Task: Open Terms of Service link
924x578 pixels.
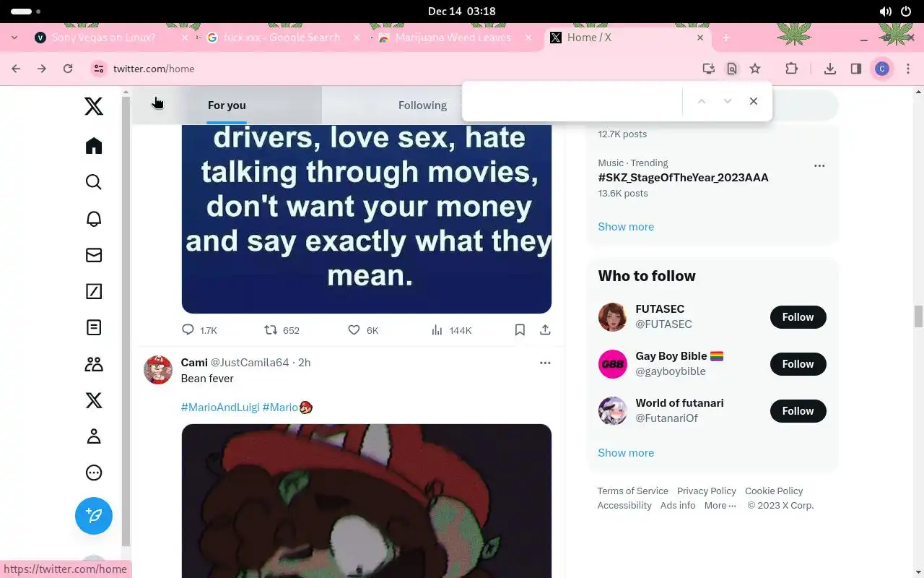Action: pyautogui.click(x=632, y=491)
